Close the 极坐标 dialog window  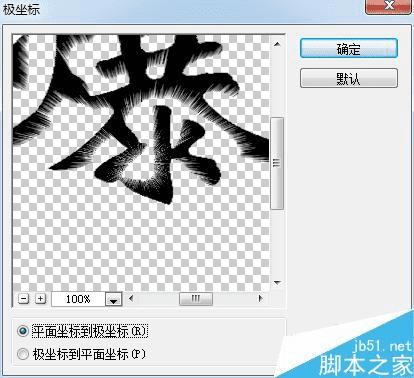coord(388,6)
